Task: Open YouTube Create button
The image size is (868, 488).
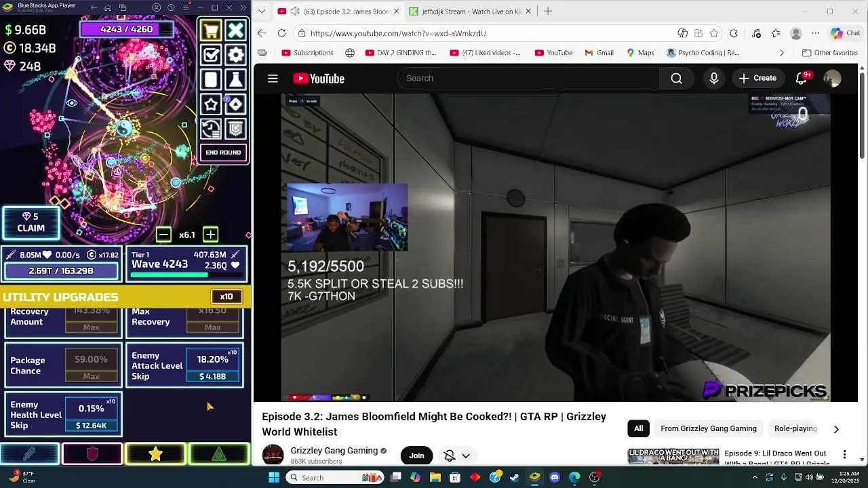Action: (757, 79)
